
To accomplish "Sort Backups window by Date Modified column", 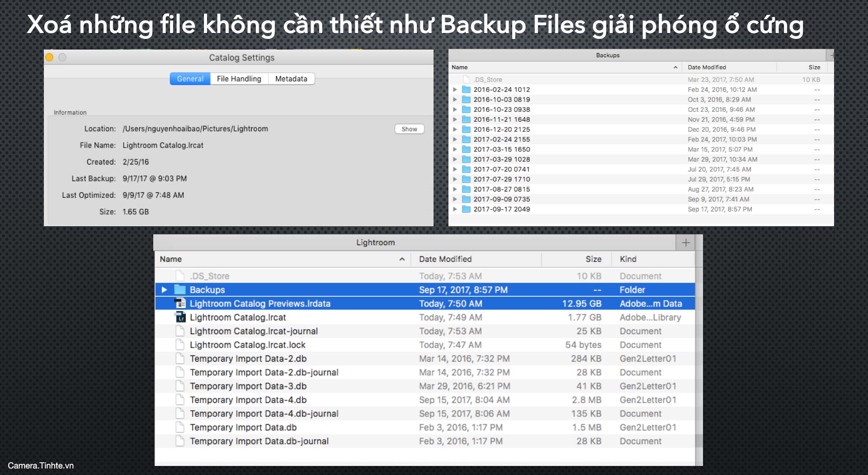I will (x=707, y=67).
